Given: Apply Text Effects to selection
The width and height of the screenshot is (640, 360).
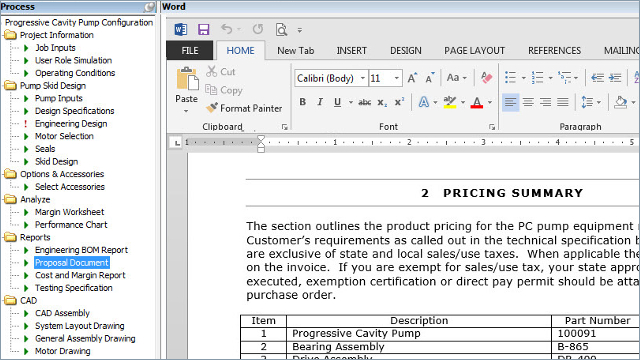Looking at the screenshot, I should click(x=424, y=102).
